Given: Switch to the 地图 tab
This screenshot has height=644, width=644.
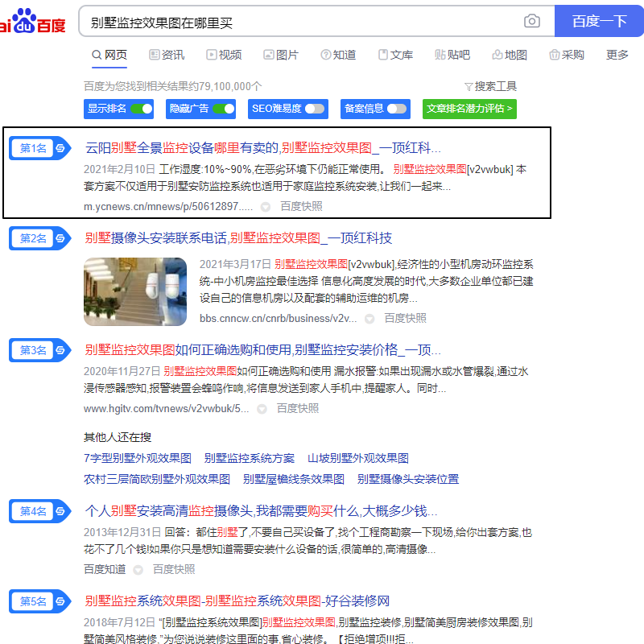Looking at the screenshot, I should coord(510,55).
